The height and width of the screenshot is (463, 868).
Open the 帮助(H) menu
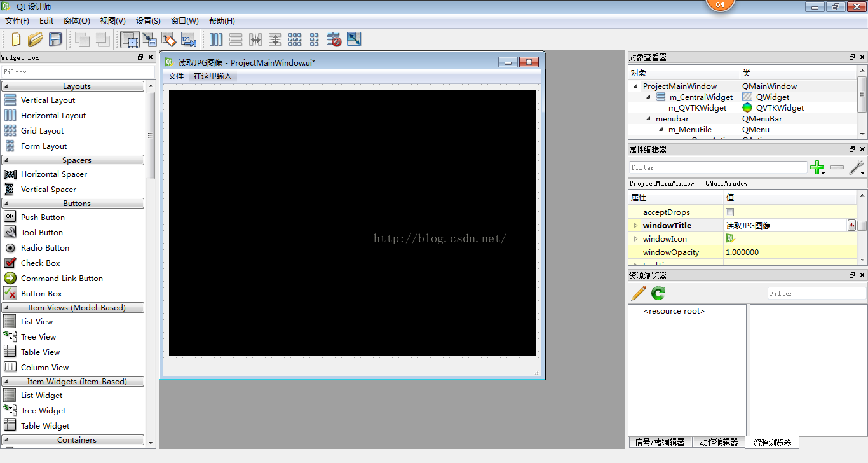point(222,21)
